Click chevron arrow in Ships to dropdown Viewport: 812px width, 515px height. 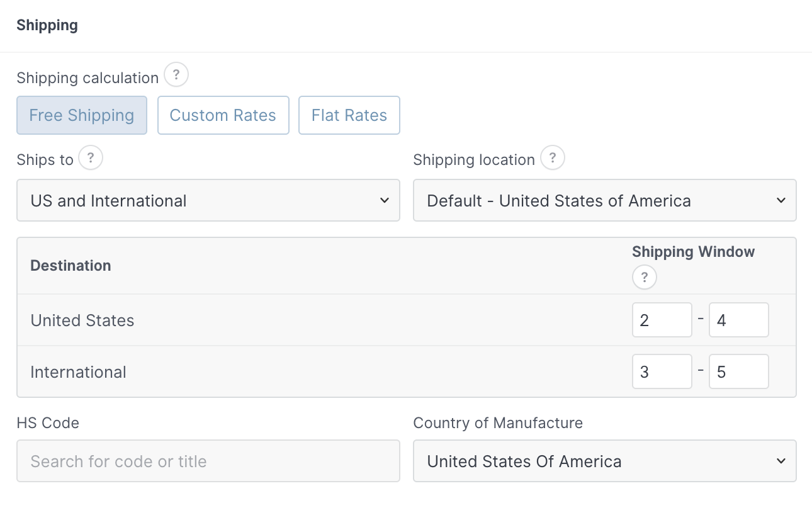click(x=385, y=200)
